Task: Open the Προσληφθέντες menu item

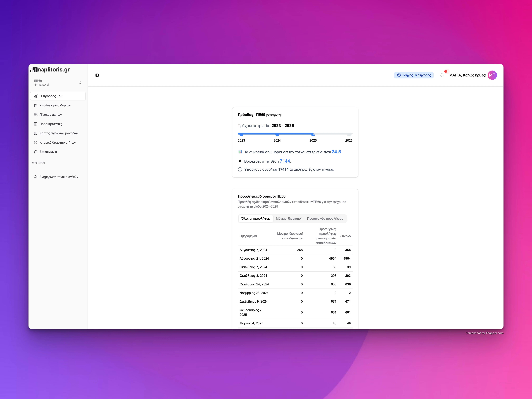Action: point(51,124)
